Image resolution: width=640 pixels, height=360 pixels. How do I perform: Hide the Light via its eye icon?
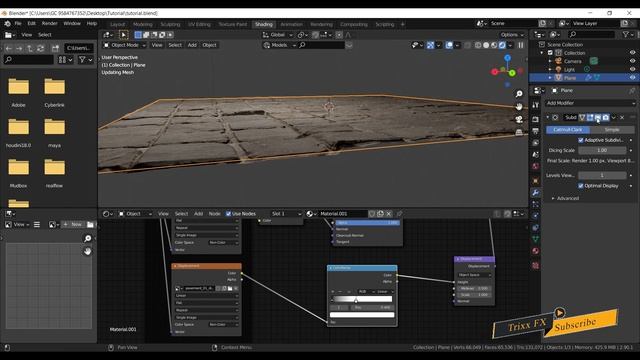pyautogui.click(x=632, y=69)
